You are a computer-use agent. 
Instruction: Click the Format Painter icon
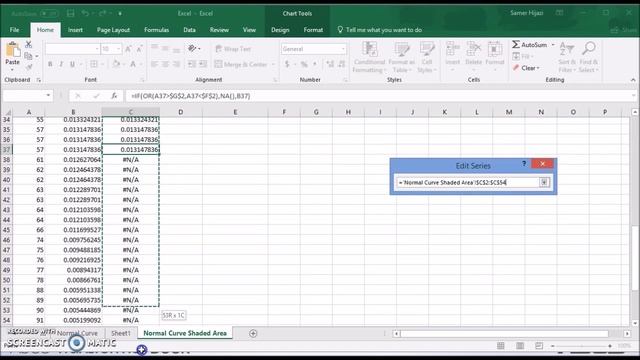tap(28, 67)
